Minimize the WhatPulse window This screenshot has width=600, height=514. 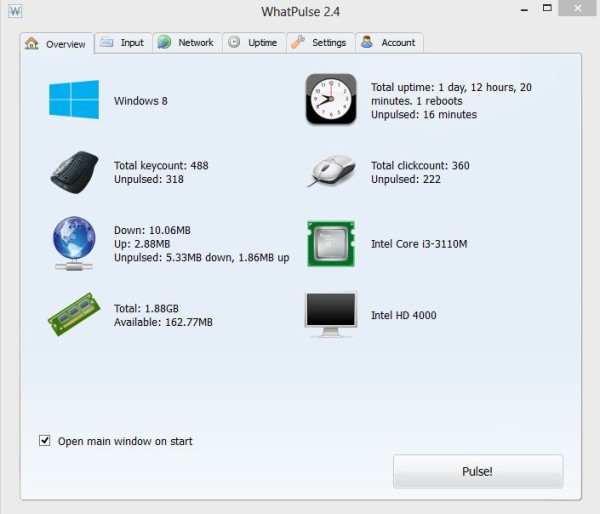click(x=525, y=10)
